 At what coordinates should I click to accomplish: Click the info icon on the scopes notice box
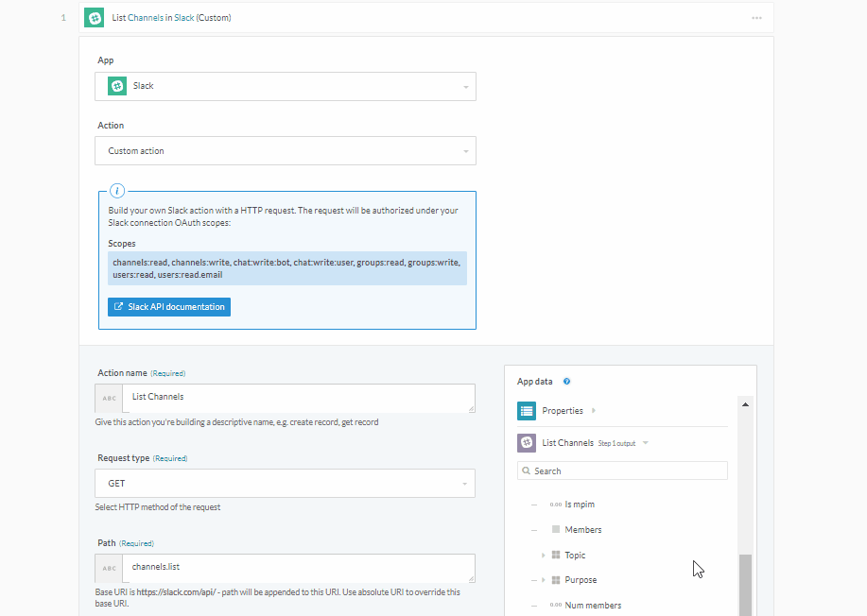coord(117,190)
